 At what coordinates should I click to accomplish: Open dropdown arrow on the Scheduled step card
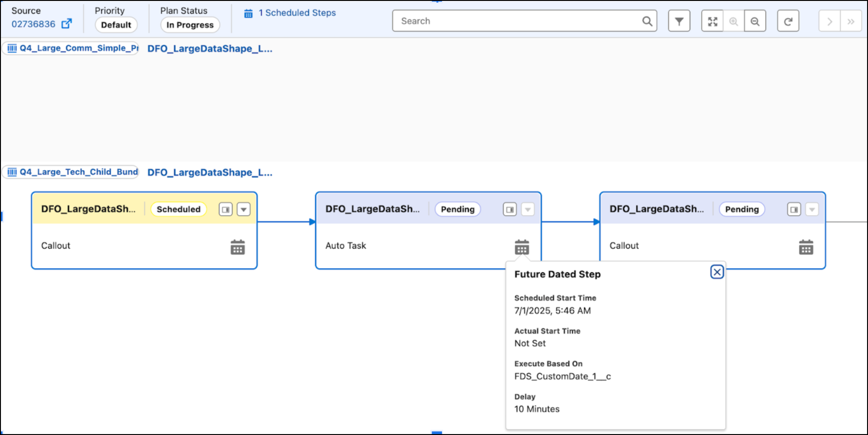point(244,209)
